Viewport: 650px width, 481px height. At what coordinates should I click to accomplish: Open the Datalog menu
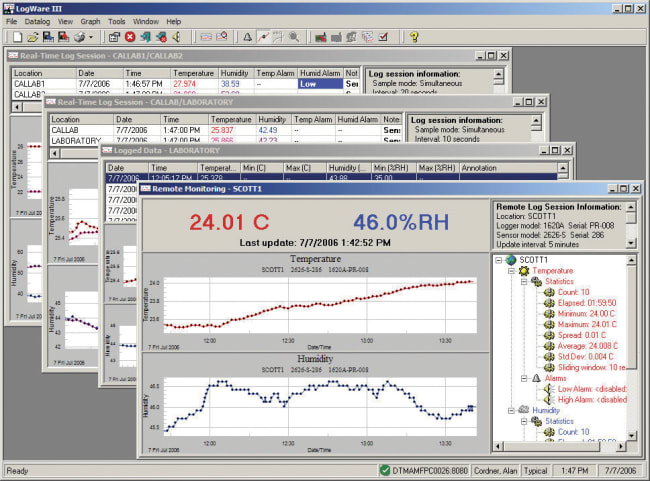(37, 21)
